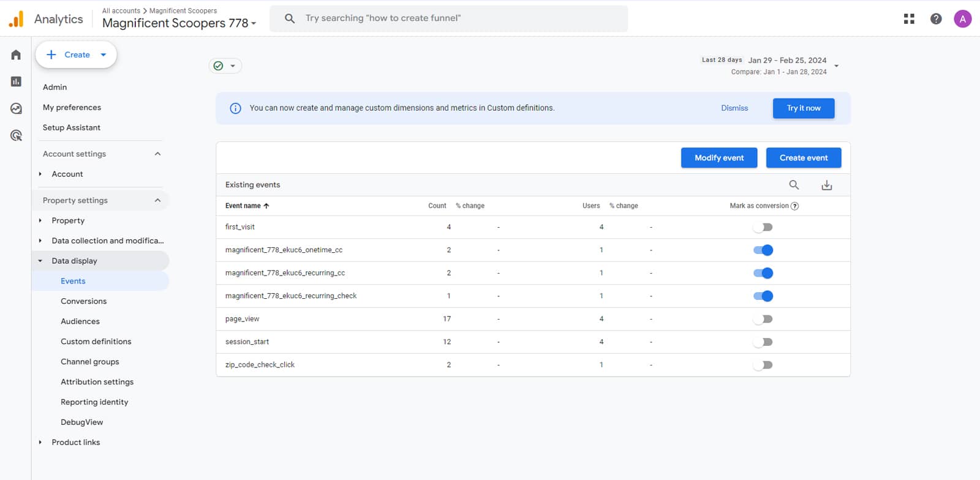Image resolution: width=980 pixels, height=480 pixels.
Task: Open the Google apps grid icon
Action: pos(909,19)
